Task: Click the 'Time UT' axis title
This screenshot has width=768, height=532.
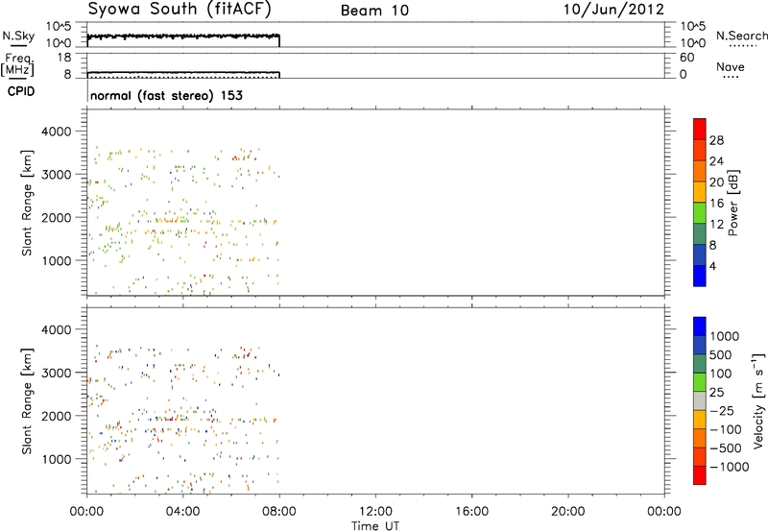Action: tap(375, 526)
